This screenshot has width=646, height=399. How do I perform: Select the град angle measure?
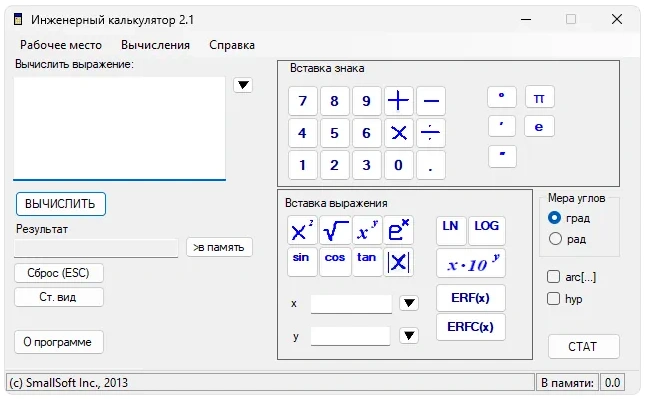click(555, 218)
